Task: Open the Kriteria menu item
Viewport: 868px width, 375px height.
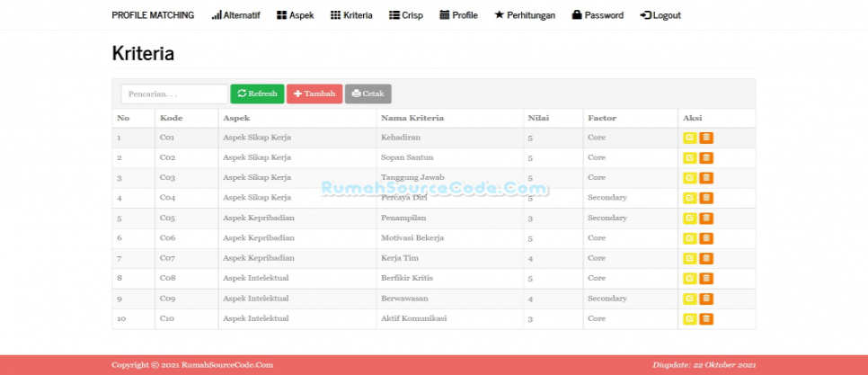Action: coord(351,15)
